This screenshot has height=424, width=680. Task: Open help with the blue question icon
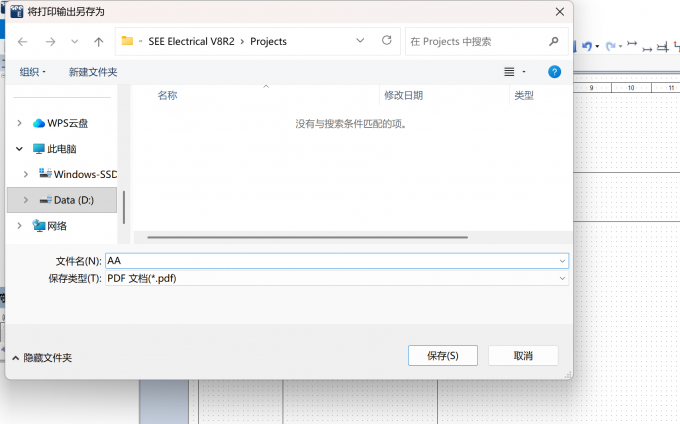[554, 72]
